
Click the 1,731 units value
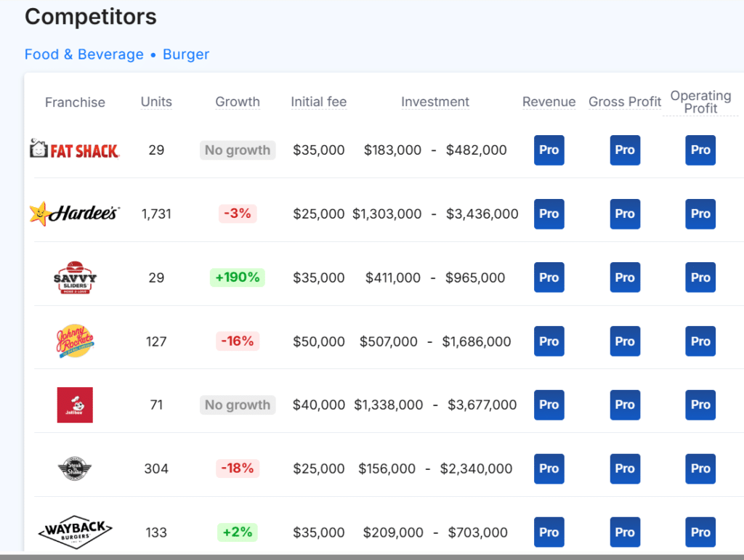[x=156, y=214]
